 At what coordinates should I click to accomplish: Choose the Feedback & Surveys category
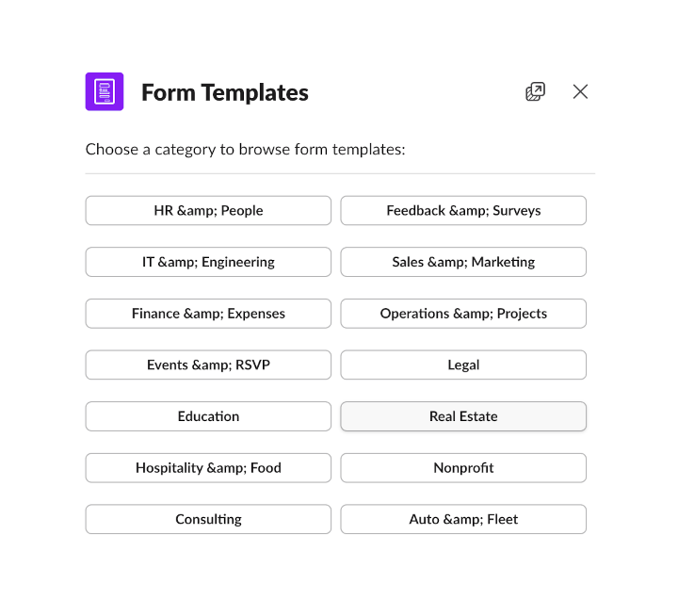tap(463, 211)
